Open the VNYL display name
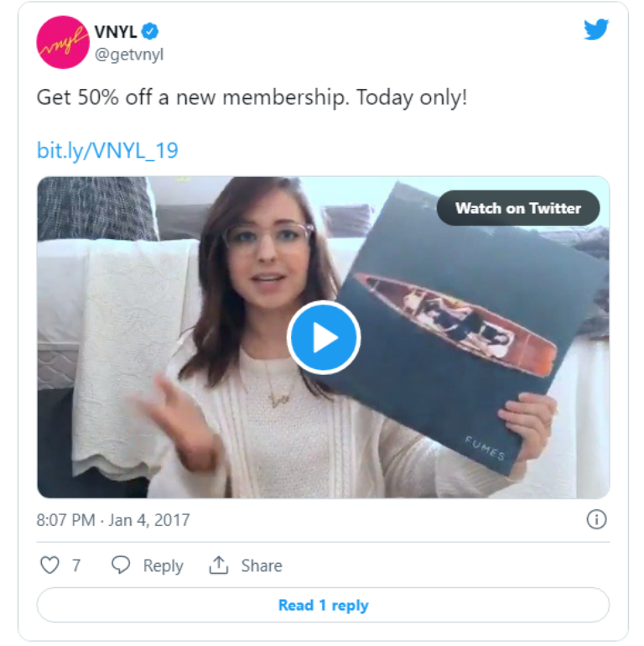 coord(115,33)
